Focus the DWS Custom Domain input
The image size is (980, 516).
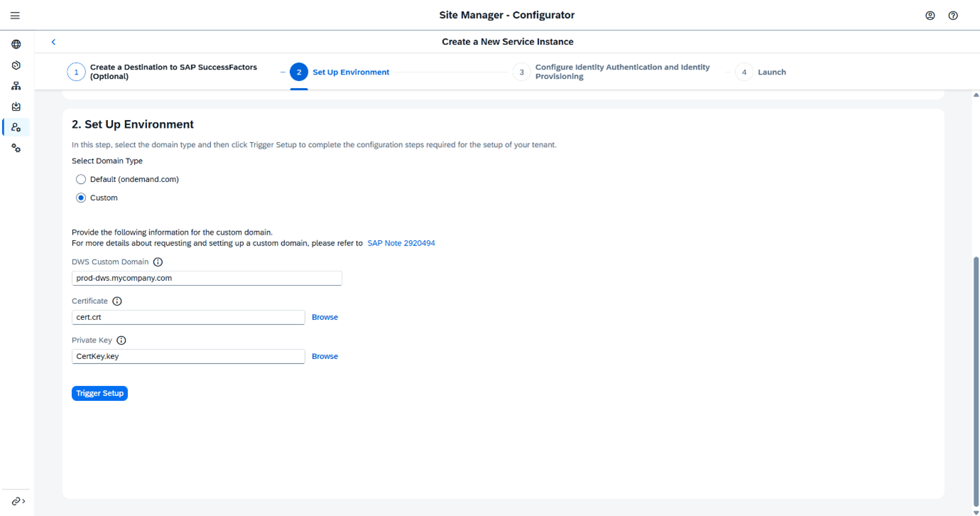coord(207,278)
